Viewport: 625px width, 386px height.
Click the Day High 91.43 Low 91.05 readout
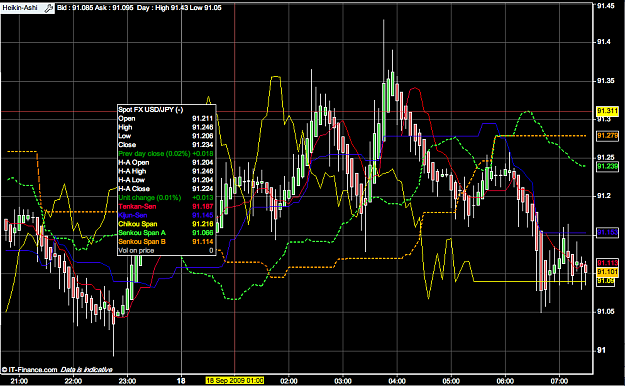[179, 8]
